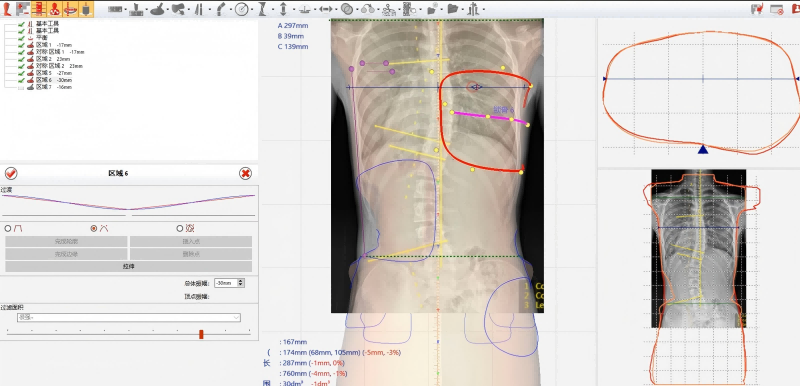Open the plain folder toolbar icon
The height and width of the screenshot is (386, 800).
coord(453,9)
